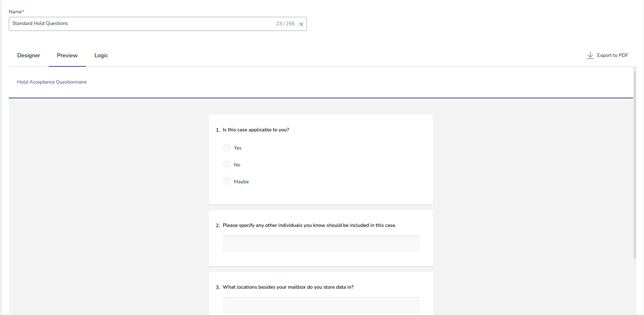Focus the Name input containing Standard Hold Questions
644x315 pixels.
(x=140, y=24)
